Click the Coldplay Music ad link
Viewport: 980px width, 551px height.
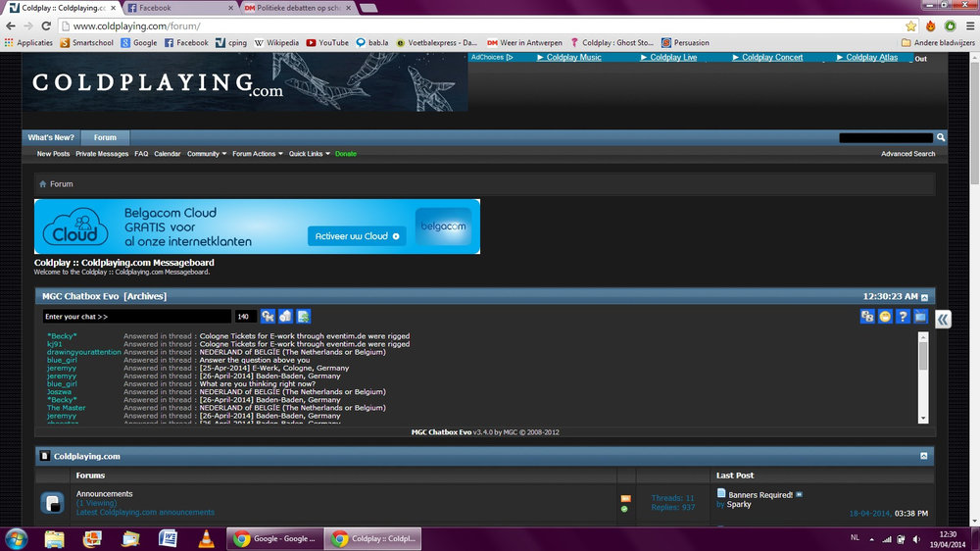pyautogui.click(x=568, y=58)
